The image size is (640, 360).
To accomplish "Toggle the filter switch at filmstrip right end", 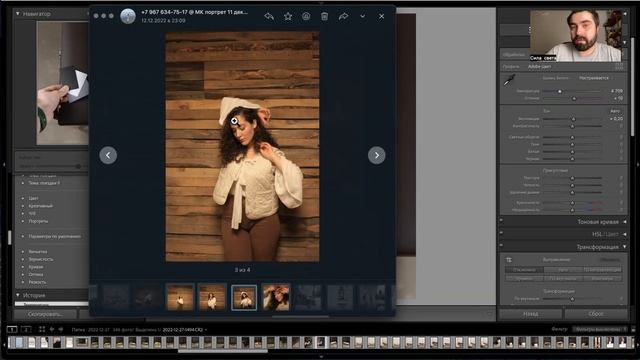I will pos(633,329).
